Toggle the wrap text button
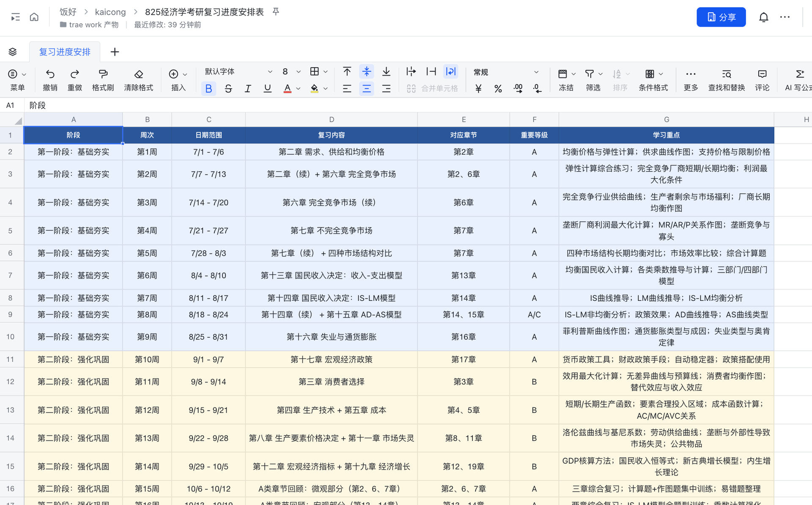This screenshot has width=812, height=505. coord(451,71)
